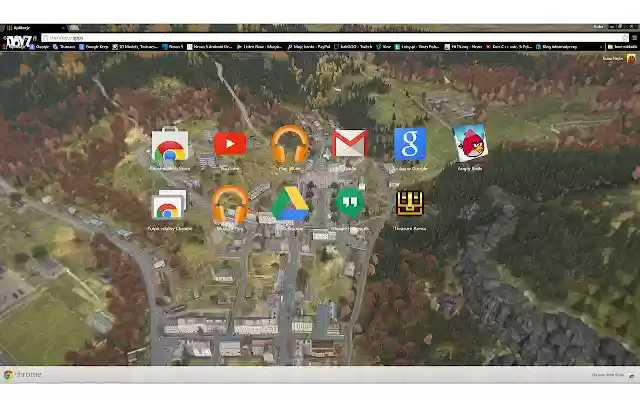This screenshot has height=400, width=640.
Task: Open the 3D Models, Textures bookmark
Action: tap(135, 47)
